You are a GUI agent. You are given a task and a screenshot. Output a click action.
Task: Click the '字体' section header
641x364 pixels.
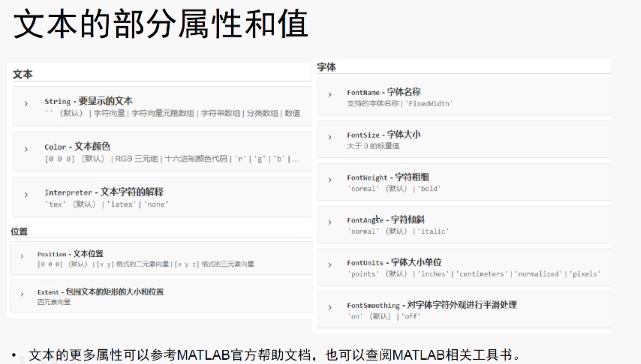(x=326, y=67)
